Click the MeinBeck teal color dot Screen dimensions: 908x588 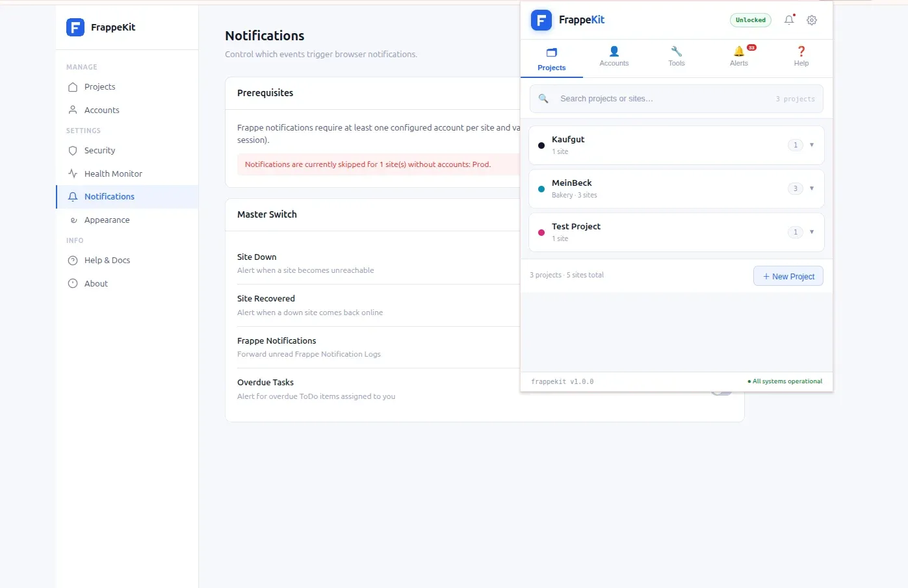541,189
